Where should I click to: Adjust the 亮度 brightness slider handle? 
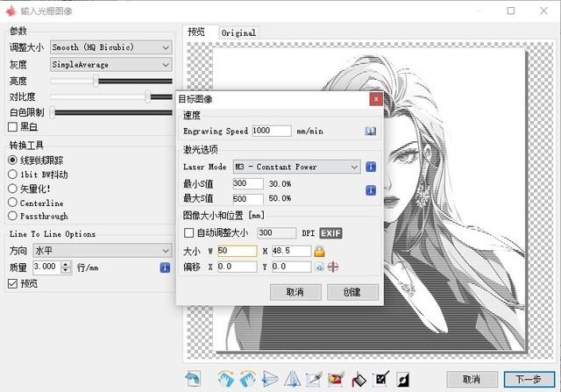96,81
